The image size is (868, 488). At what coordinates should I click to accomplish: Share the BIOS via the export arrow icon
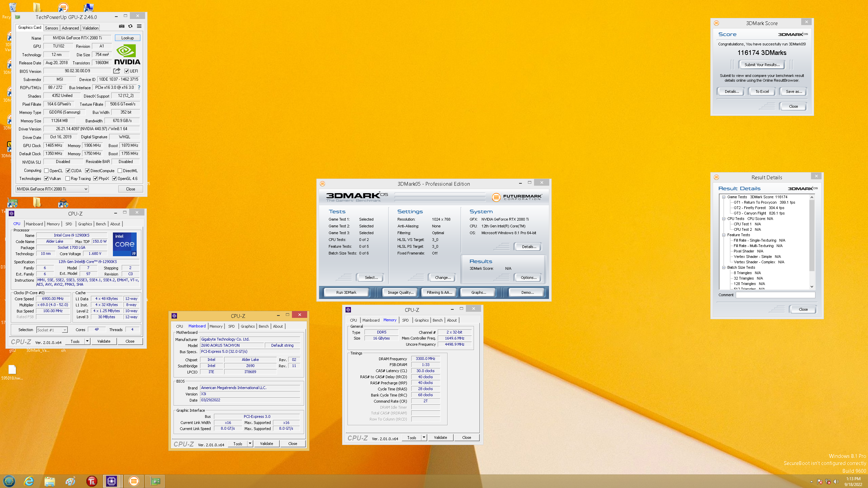tap(117, 71)
